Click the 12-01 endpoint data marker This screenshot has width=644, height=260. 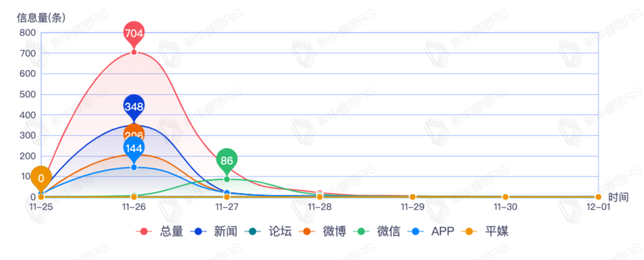click(x=598, y=197)
